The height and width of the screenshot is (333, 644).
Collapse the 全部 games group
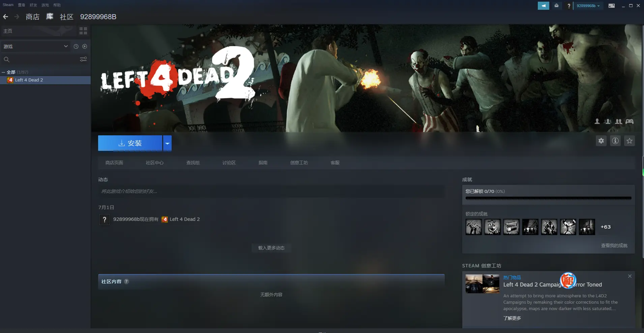(3, 72)
